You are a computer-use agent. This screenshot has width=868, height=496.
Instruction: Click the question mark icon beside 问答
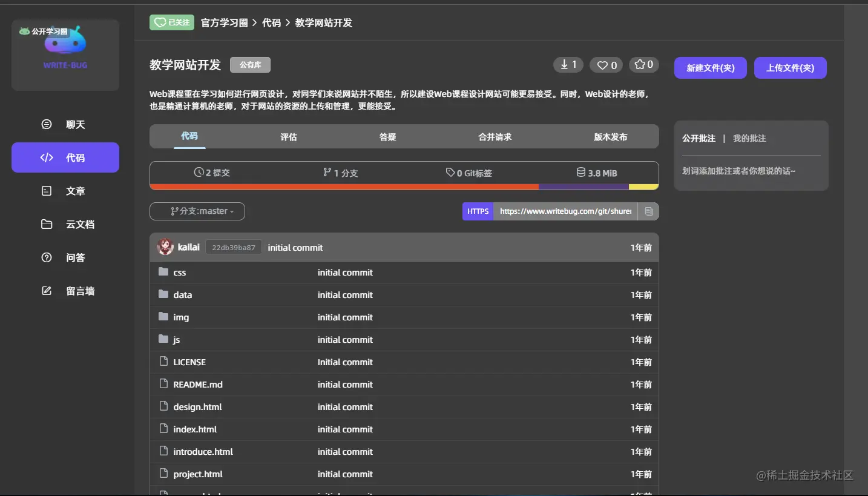(47, 257)
